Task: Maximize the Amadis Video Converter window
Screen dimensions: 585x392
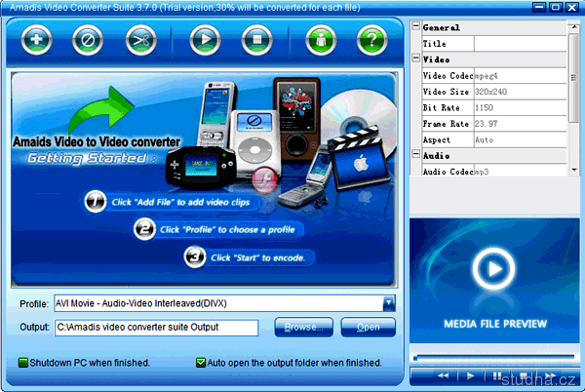Action: pyautogui.click(x=555, y=7)
